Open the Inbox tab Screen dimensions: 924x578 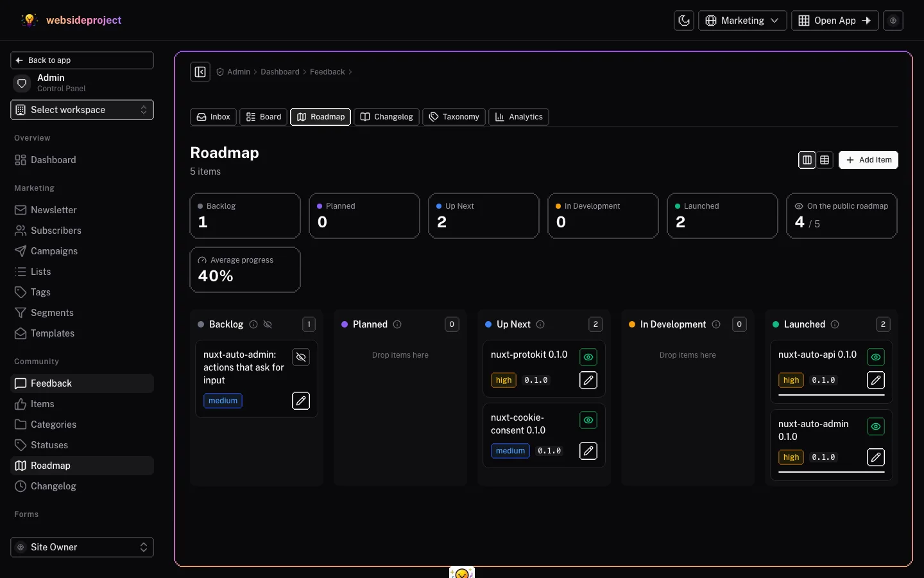(214, 117)
